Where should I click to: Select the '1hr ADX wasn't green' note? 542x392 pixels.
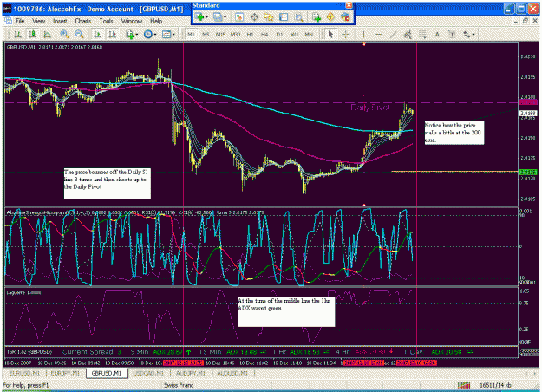(x=286, y=311)
